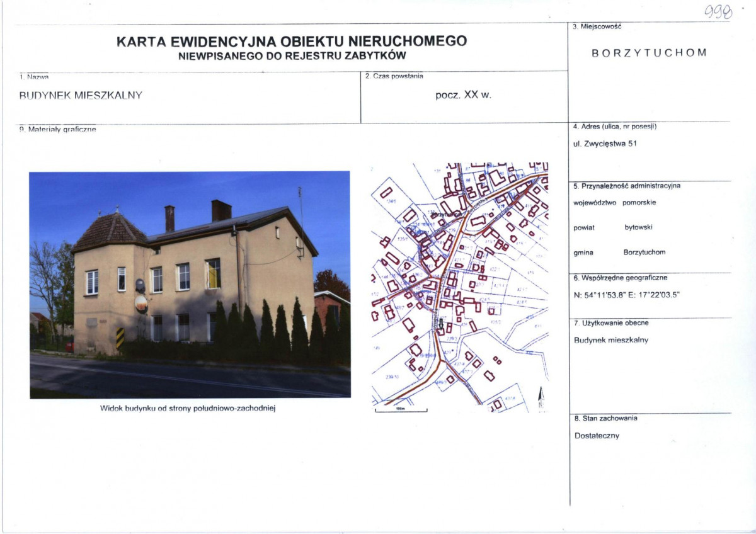Click the "powiat bytowski" line
The width and height of the screenshot is (756, 534).
tap(613, 227)
